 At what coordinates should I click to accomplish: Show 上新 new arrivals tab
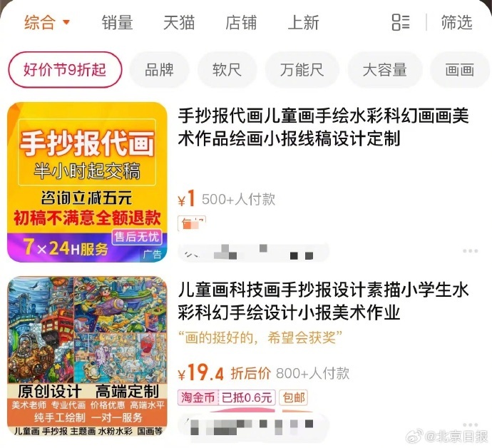coord(303,23)
